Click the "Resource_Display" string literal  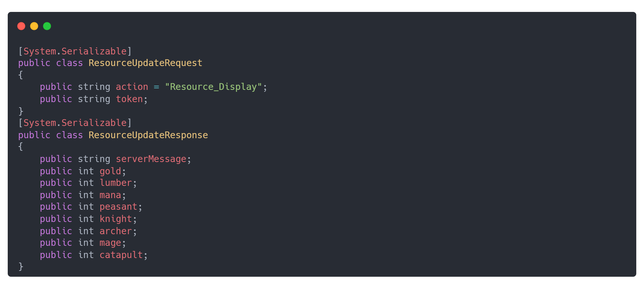[213, 87]
